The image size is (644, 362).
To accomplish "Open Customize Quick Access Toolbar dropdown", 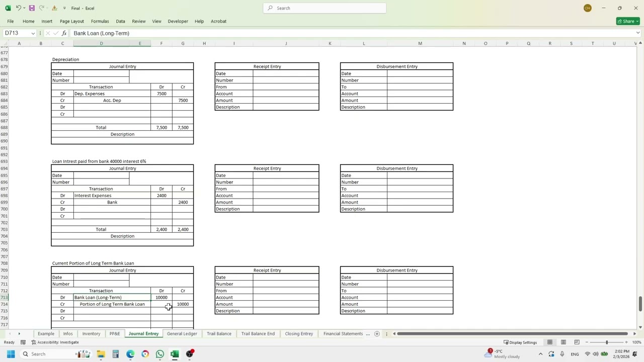I will [64, 8].
